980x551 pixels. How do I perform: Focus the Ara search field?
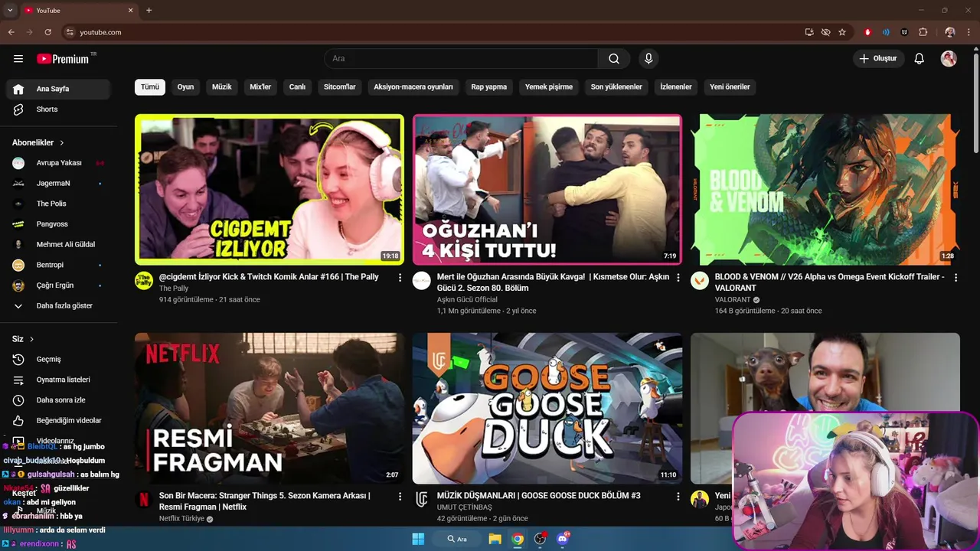point(461,59)
